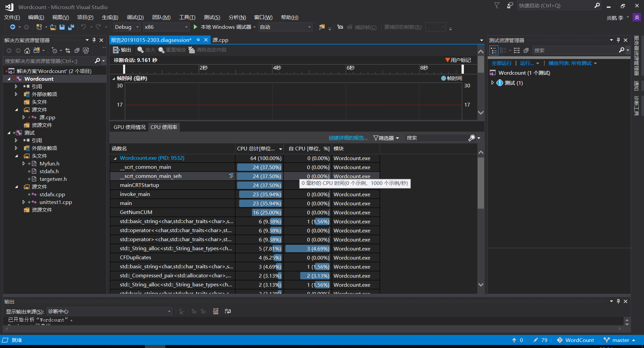The width and height of the screenshot is (644, 348).
Task: Click the expand all icon in Test Explorer
Action: point(517,51)
